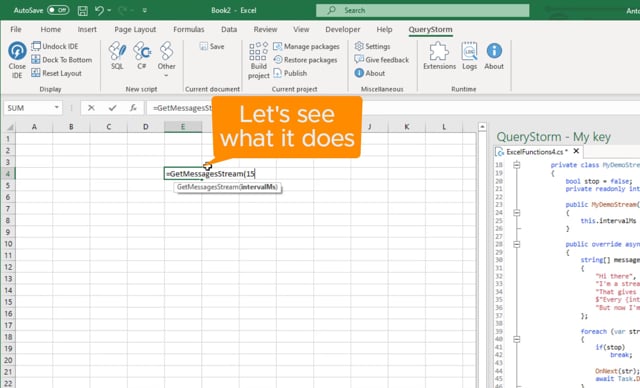Click the Search box
The image size is (640, 388).
(x=422, y=10)
